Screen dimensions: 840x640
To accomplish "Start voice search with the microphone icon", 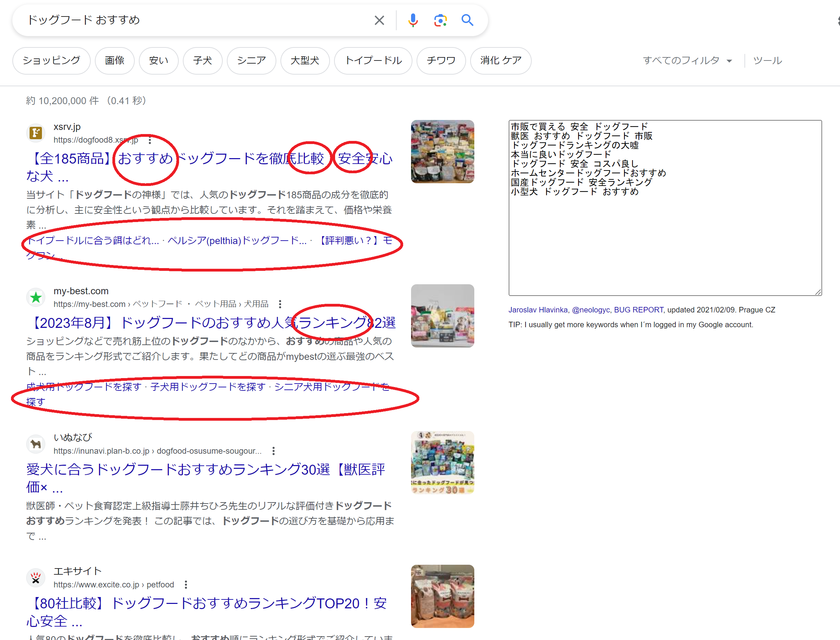I will point(413,20).
